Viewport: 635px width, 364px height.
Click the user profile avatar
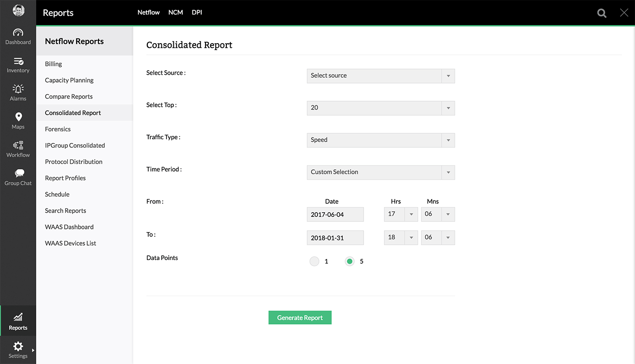click(19, 11)
